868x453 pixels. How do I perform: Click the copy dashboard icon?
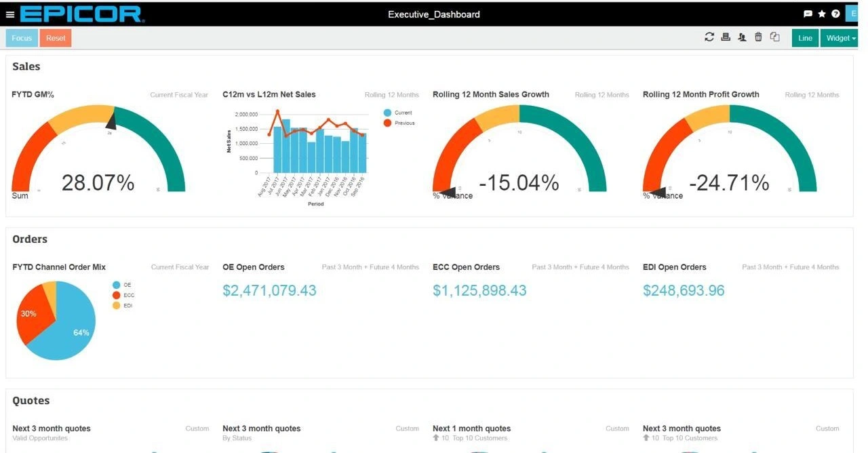click(774, 37)
